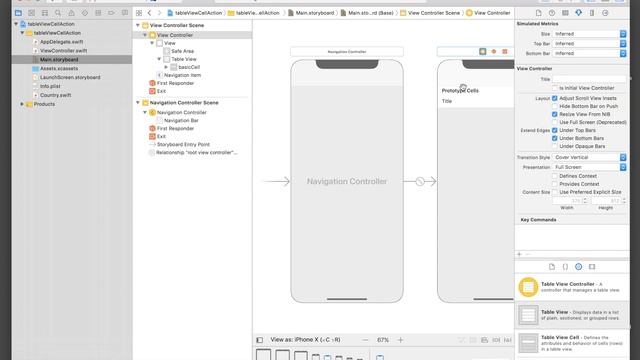Open the Media library
Screen dimensions: 640x360
(592, 267)
